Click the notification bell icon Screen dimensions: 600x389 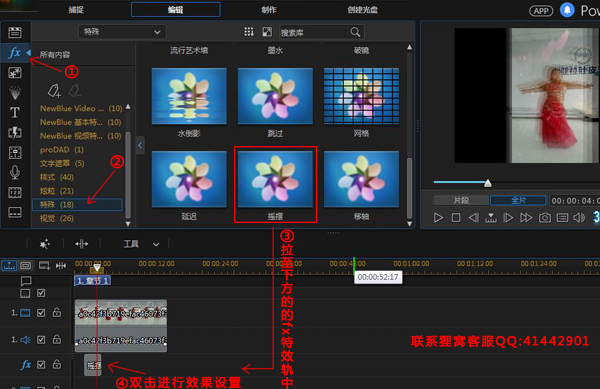(x=567, y=10)
